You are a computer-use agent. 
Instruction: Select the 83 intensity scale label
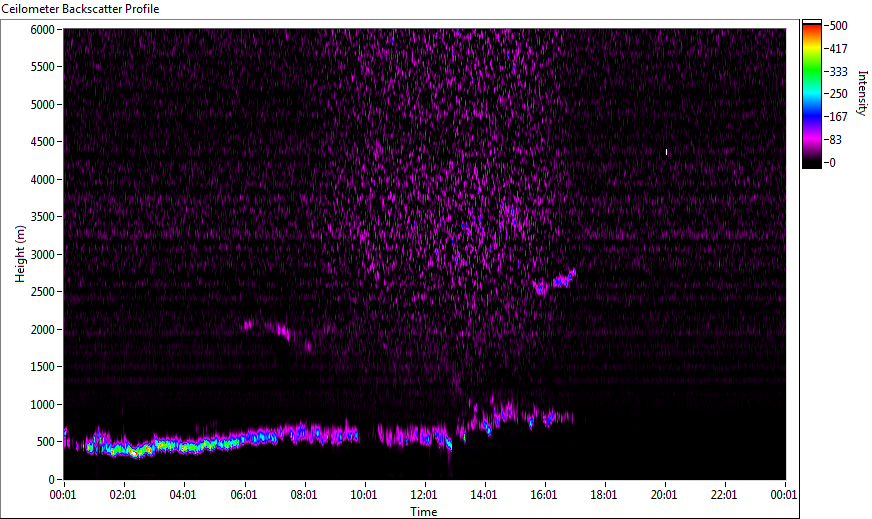click(835, 140)
